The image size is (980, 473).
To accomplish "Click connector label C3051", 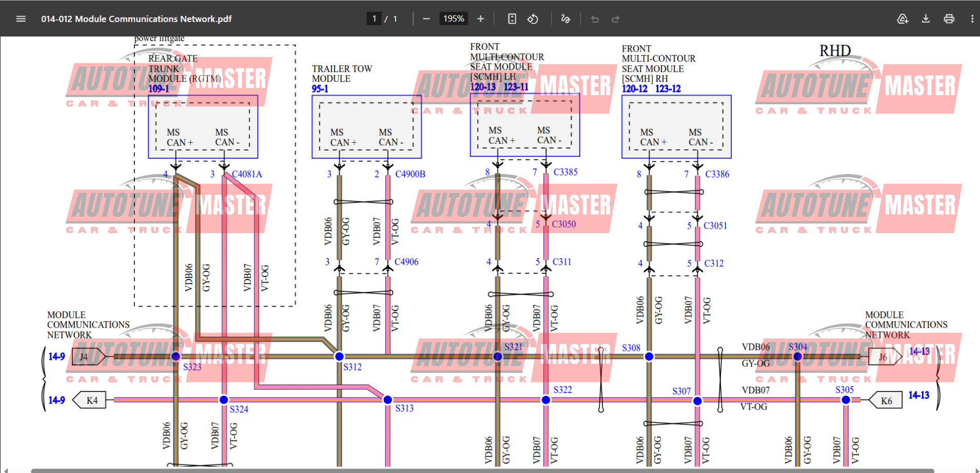I will coord(715,225).
